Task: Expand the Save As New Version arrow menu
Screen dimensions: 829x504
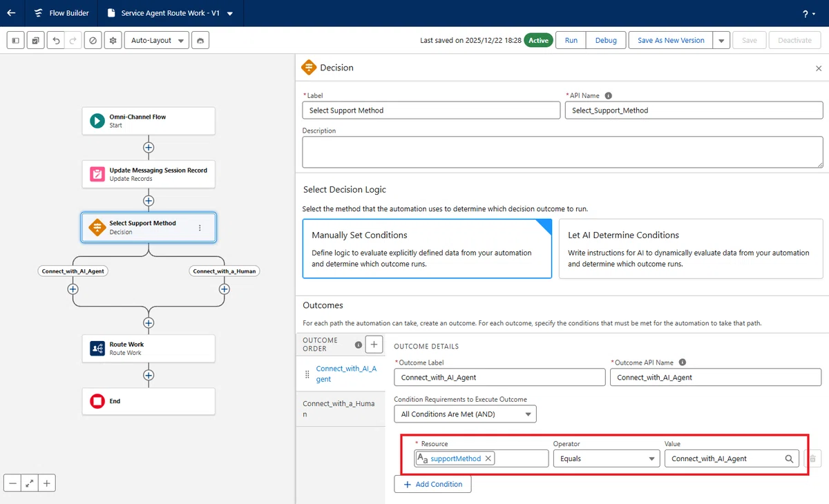Action: click(x=721, y=40)
